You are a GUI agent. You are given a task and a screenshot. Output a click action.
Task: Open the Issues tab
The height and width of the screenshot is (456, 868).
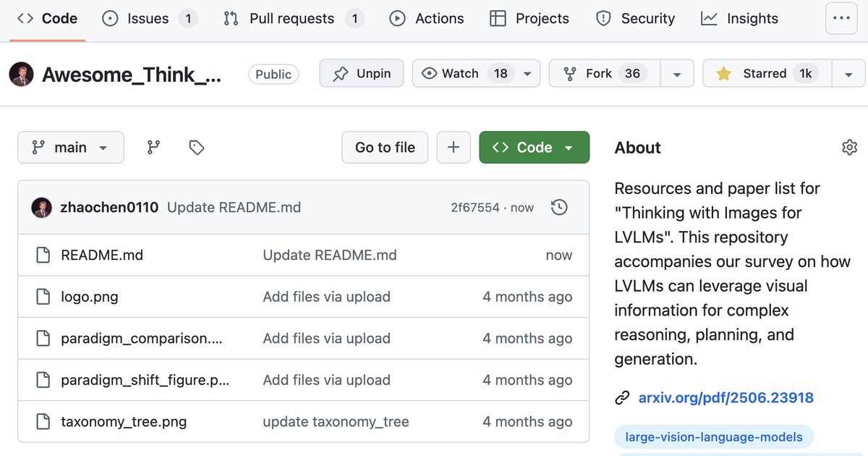pyautogui.click(x=150, y=19)
